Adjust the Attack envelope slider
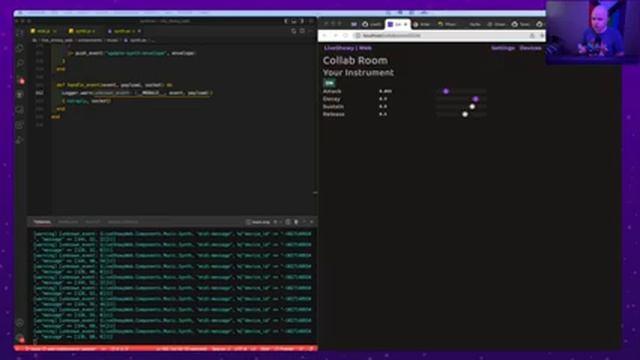Screen dimensions: 640x360 coord(461,91)
